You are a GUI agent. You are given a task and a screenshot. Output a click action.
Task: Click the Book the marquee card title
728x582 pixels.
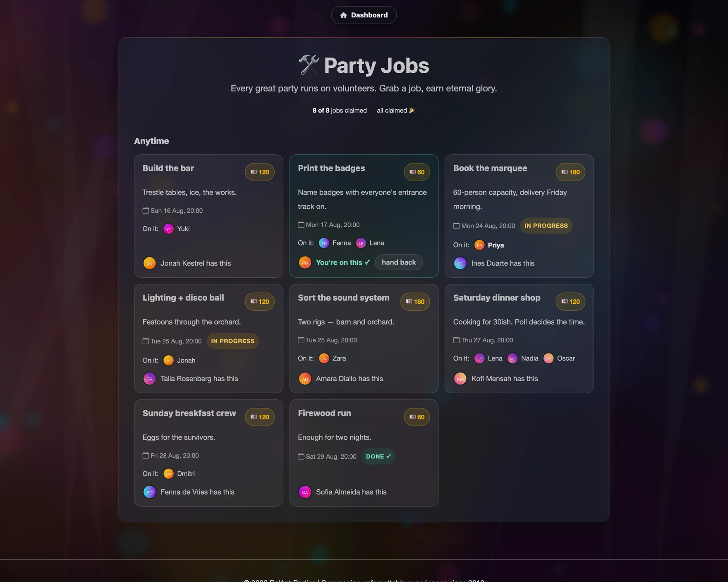tap(490, 168)
